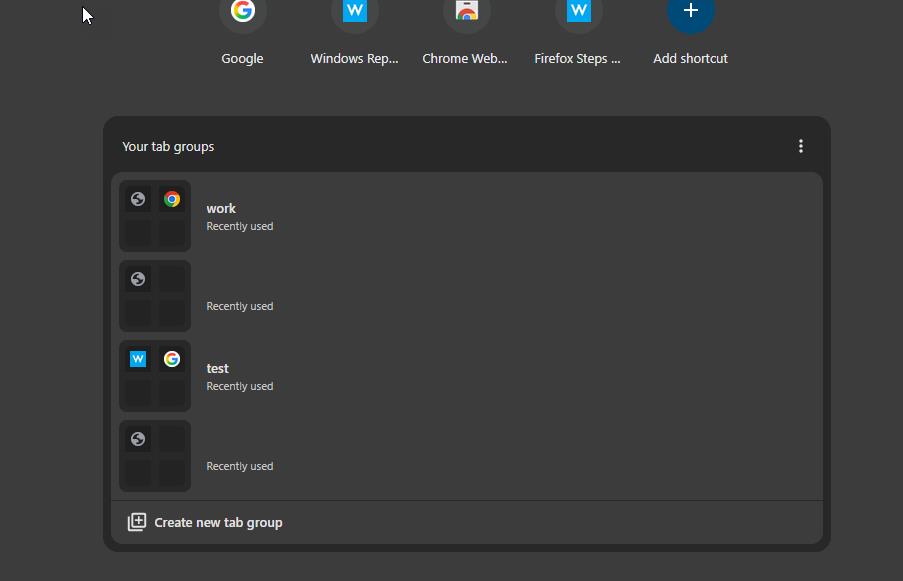Click the Windows Rep... label text
This screenshot has width=903, height=581.
click(x=355, y=59)
